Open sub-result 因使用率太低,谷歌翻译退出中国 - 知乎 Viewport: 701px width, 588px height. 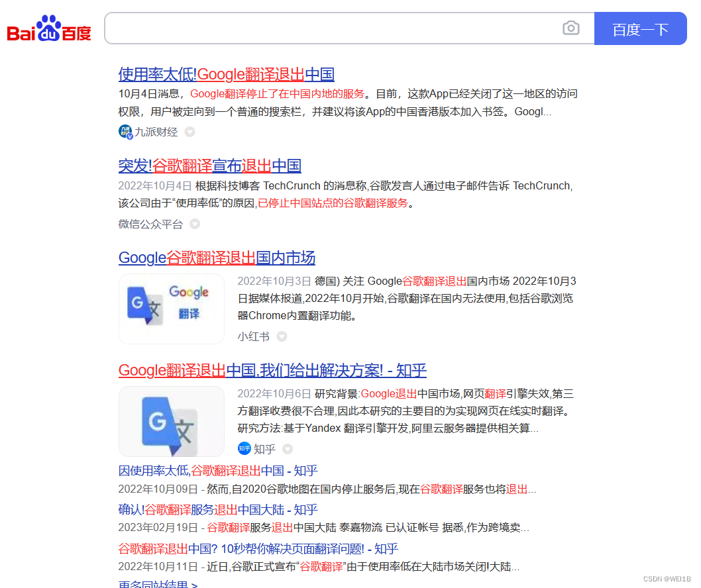point(218,471)
